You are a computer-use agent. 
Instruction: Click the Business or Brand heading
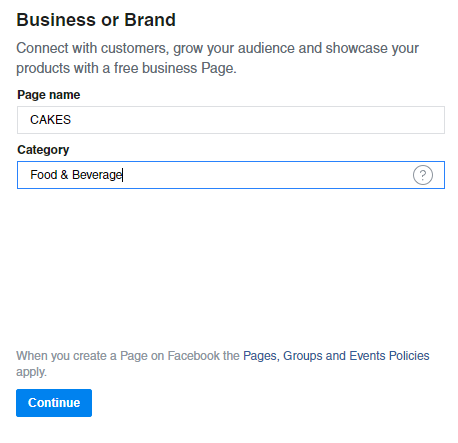pyautogui.click(x=96, y=20)
